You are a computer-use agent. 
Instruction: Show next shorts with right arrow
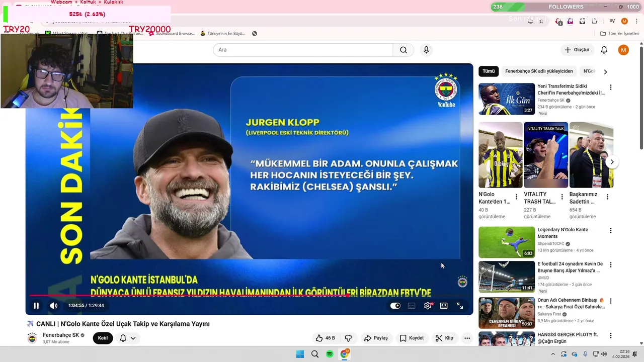click(612, 162)
